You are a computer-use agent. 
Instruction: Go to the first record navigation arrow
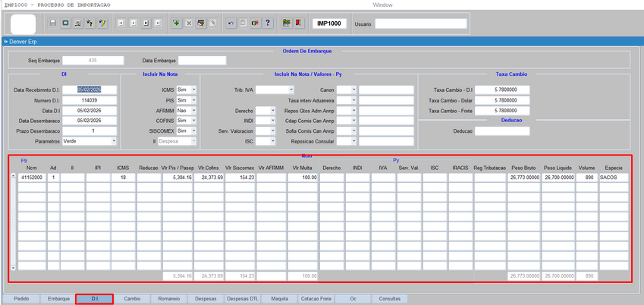(121, 24)
